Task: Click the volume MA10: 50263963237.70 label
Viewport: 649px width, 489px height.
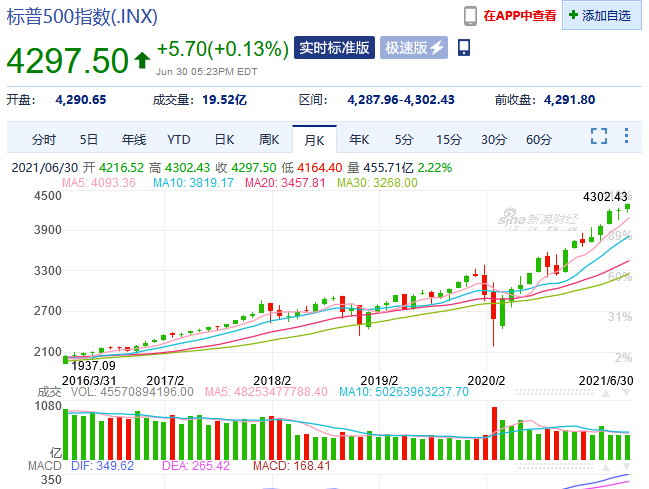Action: 404,392
